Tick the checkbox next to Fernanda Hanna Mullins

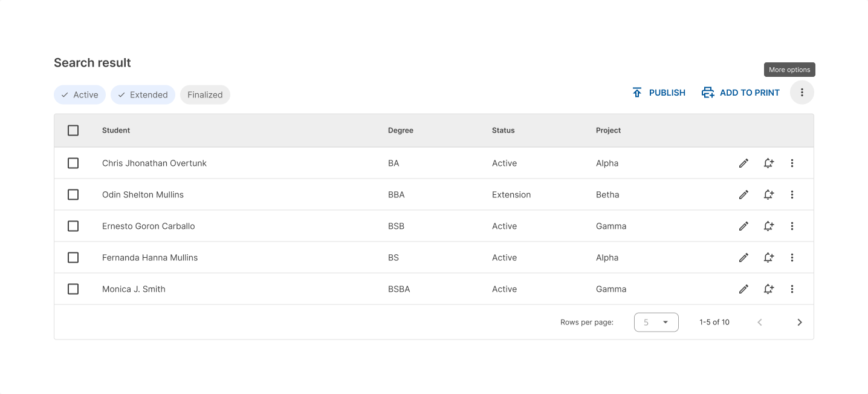73,257
